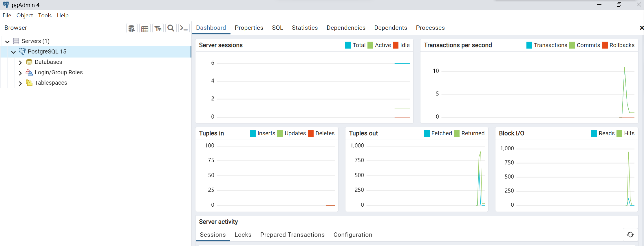Switch to the Statistics tab

tap(305, 28)
